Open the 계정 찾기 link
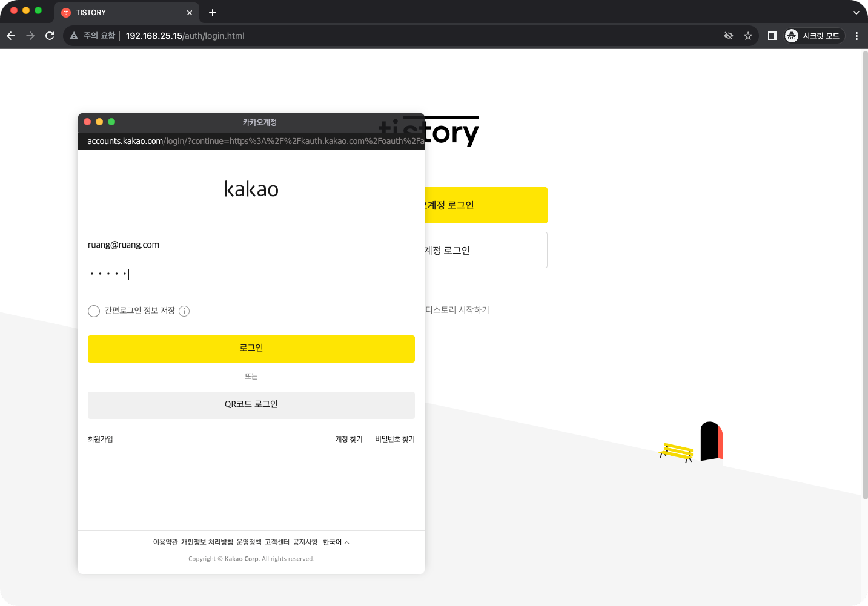This screenshot has height=606, width=868. coord(349,440)
